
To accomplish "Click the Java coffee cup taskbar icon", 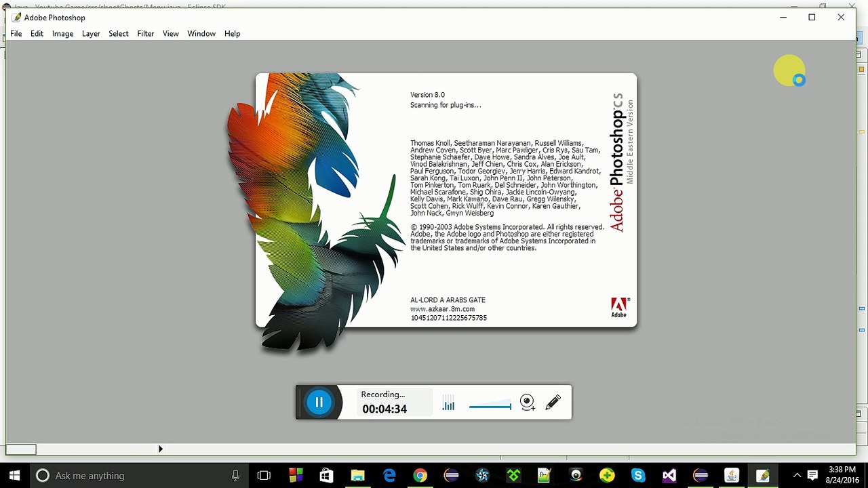I will (x=732, y=475).
